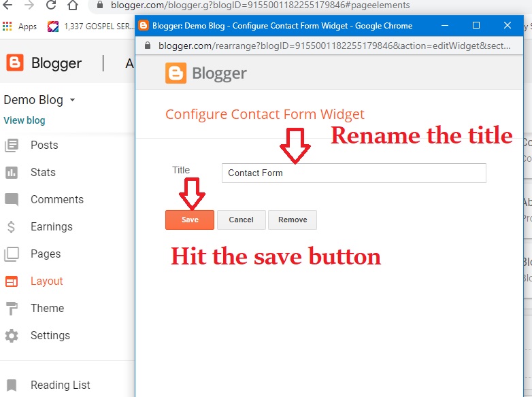Screen dimensions: 532x397
Task: Expand the Demo Blog dropdown arrow
Action: coord(72,100)
